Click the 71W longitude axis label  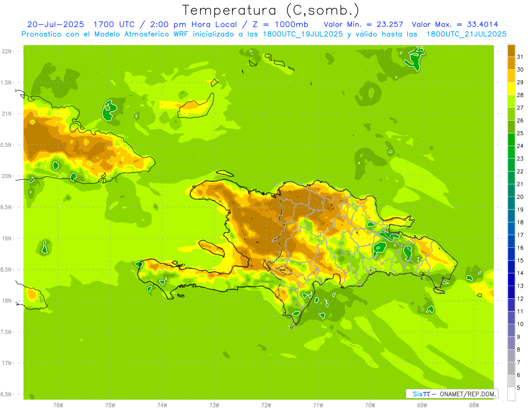click(x=318, y=405)
